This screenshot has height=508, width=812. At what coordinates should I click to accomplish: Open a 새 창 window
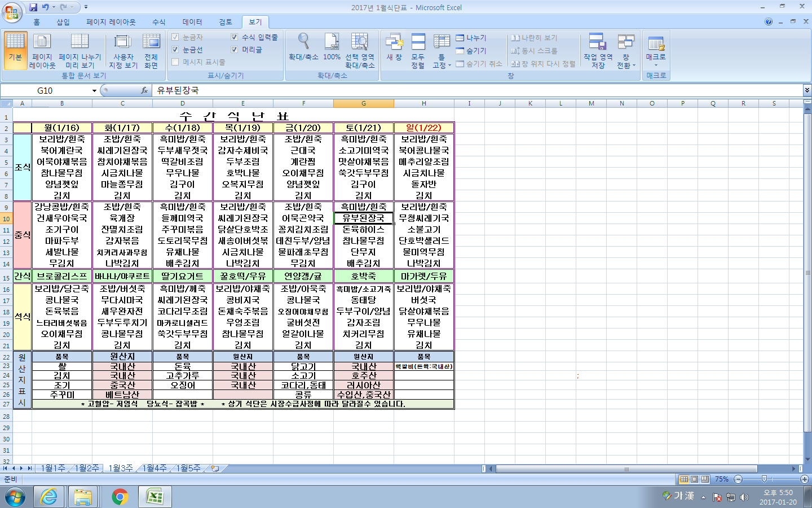pyautogui.click(x=394, y=42)
